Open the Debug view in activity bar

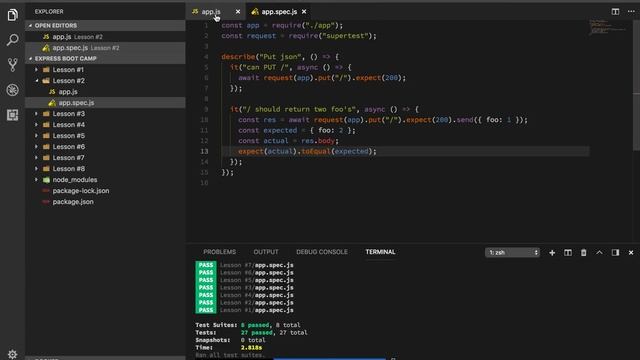point(12,90)
